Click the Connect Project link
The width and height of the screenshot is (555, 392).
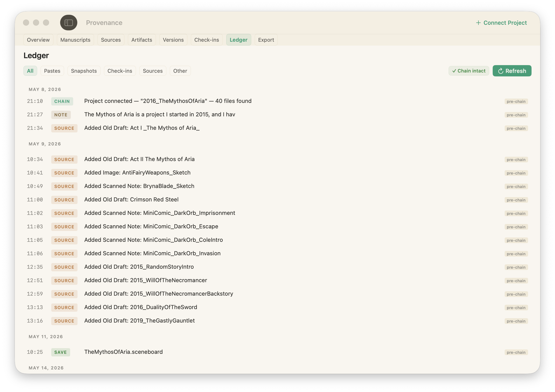coord(501,23)
